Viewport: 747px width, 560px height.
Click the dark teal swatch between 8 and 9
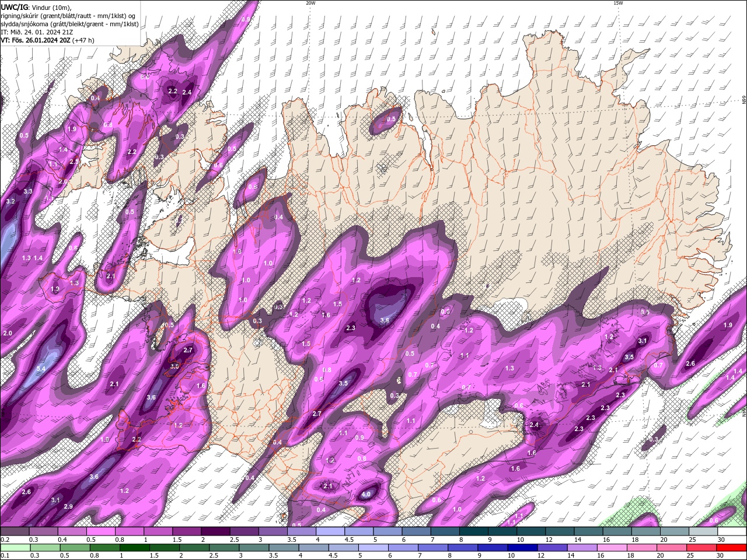[x=473, y=531]
